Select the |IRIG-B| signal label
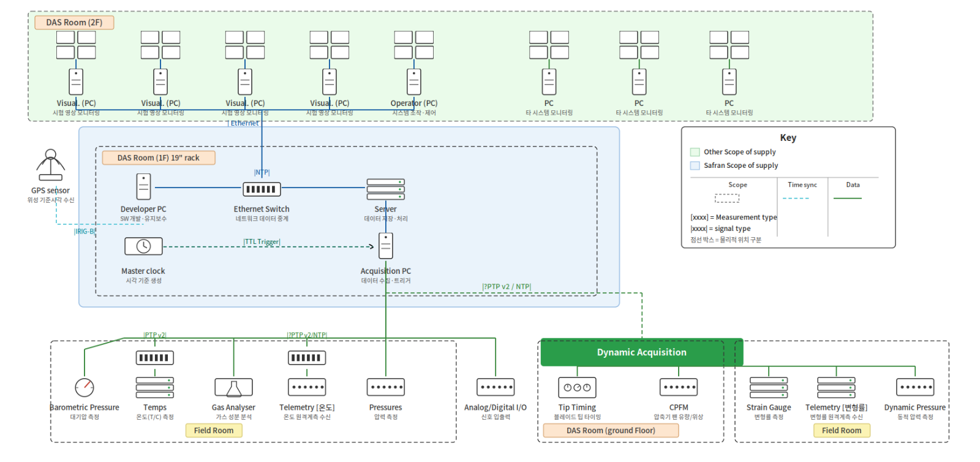The width and height of the screenshot is (980, 462). [x=85, y=232]
